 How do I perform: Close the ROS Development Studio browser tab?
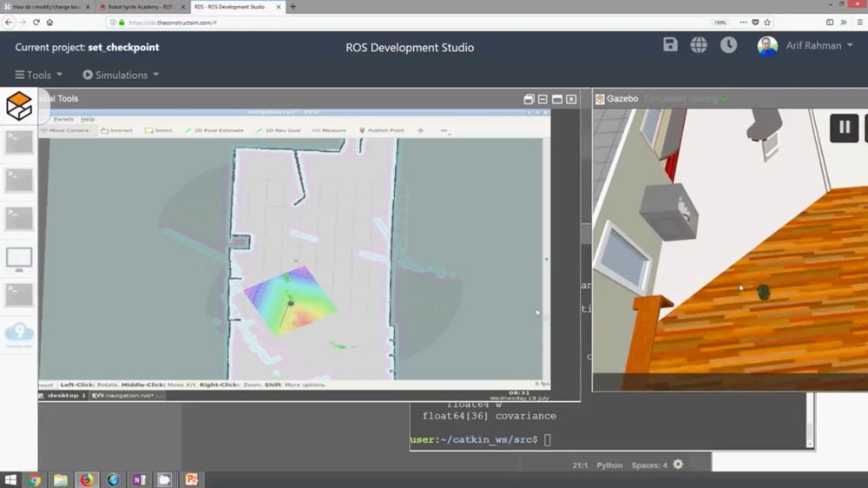(x=279, y=7)
